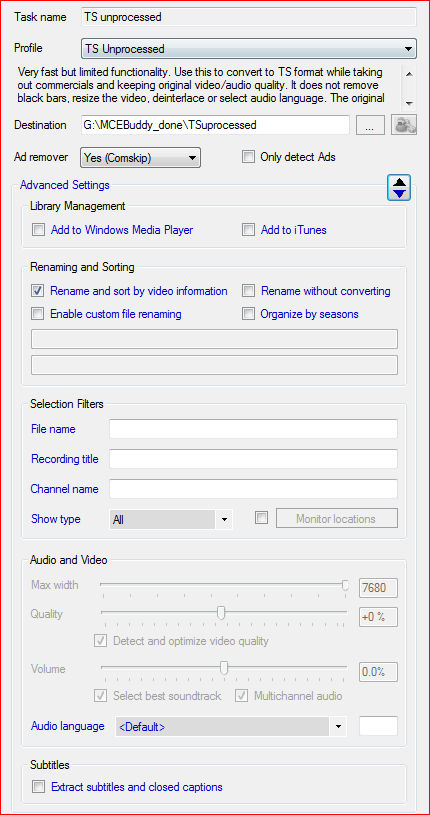Uncheck Rename and sort by video information
The width and height of the screenshot is (430, 815).
point(38,291)
